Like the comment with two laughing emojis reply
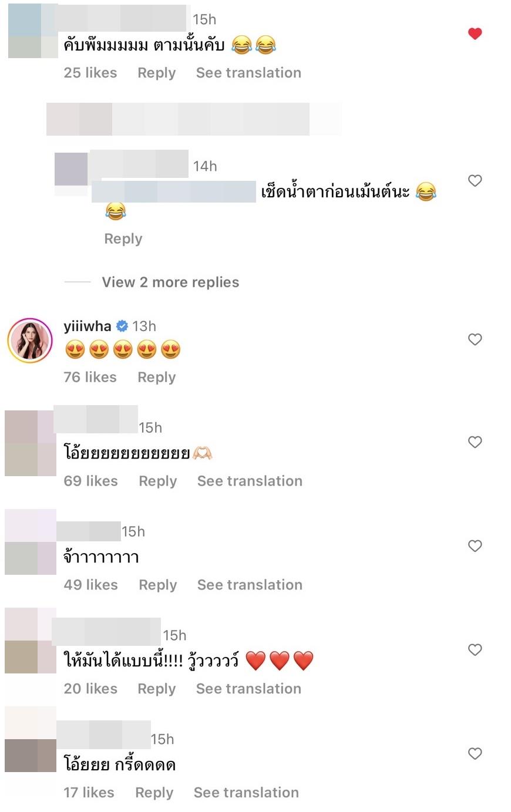This screenshot has height=812, width=511. click(475, 181)
